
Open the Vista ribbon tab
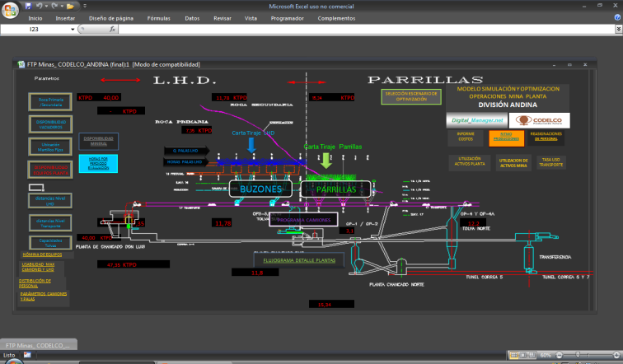[x=251, y=18]
